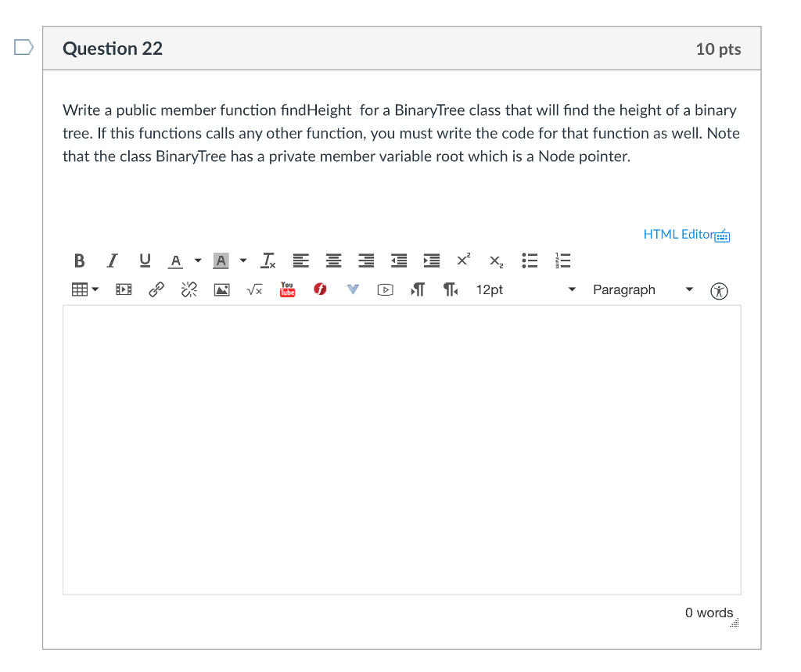The height and width of the screenshot is (672, 801).
Task: Open the background color picker
Action: (242, 261)
